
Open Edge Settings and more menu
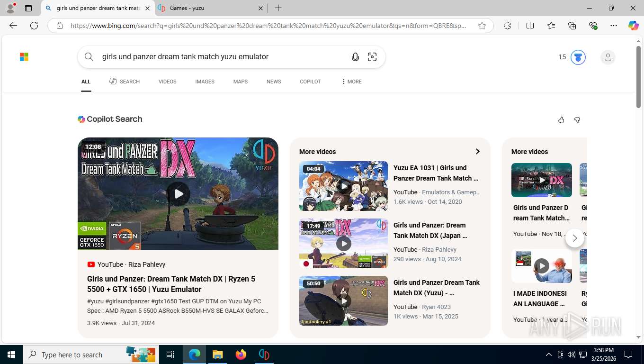614,26
